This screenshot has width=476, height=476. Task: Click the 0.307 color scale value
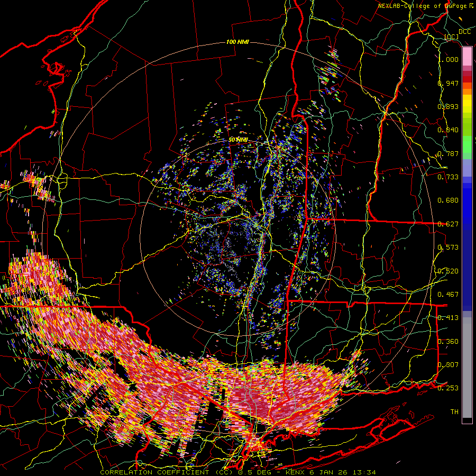tap(448, 365)
